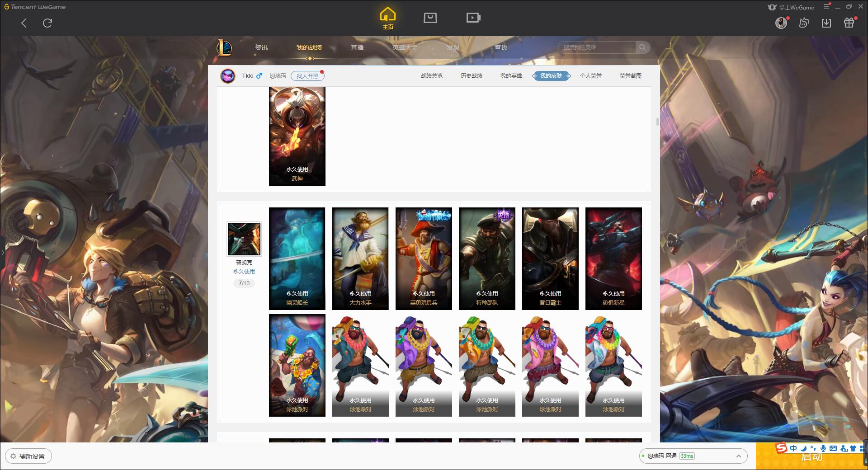Expand the left-edge side panel handle
This screenshot has height=470, width=868.
coord(2,252)
